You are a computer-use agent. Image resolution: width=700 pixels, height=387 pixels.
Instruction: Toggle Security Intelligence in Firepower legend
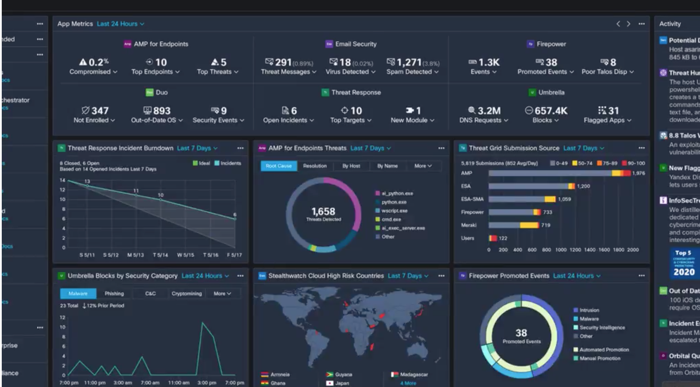coord(599,327)
